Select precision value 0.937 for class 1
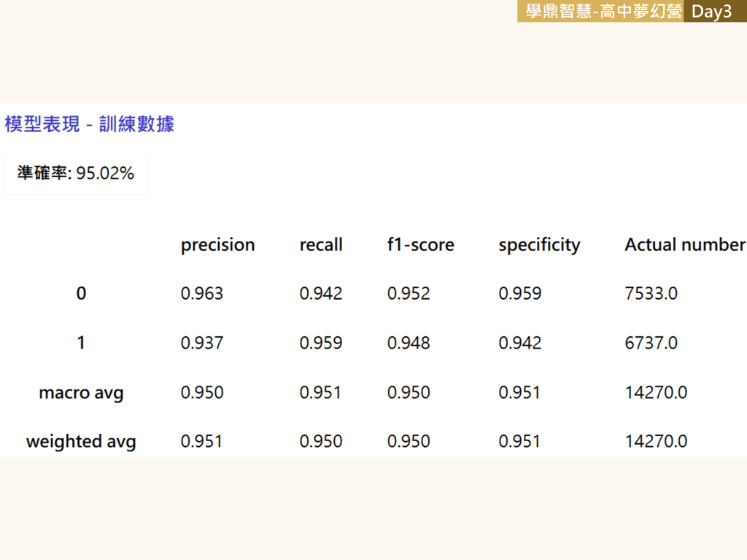The height and width of the screenshot is (560, 747). [202, 343]
